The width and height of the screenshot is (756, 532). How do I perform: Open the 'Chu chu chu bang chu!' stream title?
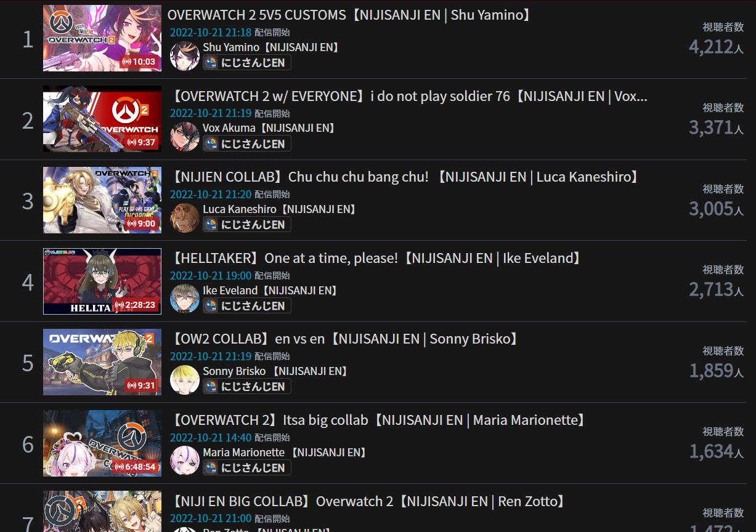click(x=405, y=177)
